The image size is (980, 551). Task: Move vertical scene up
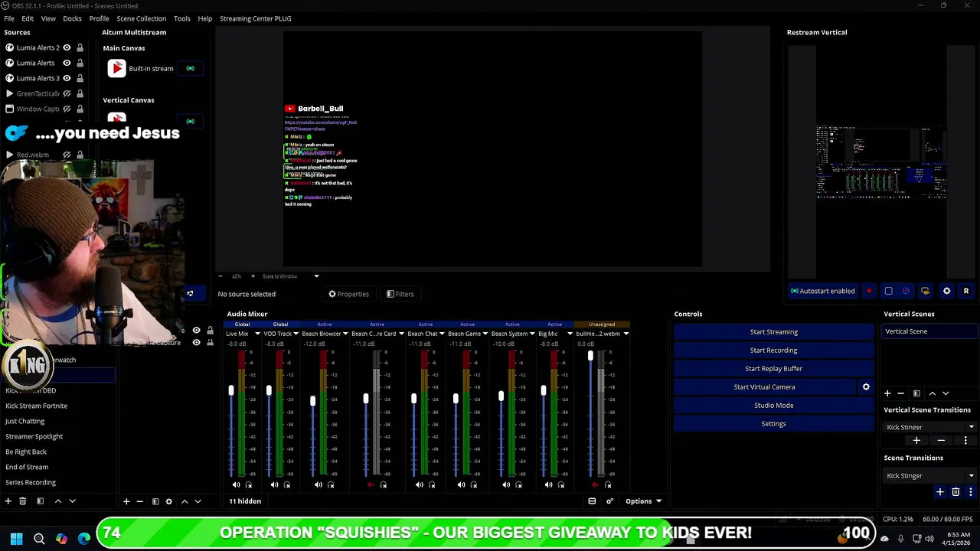(x=932, y=393)
